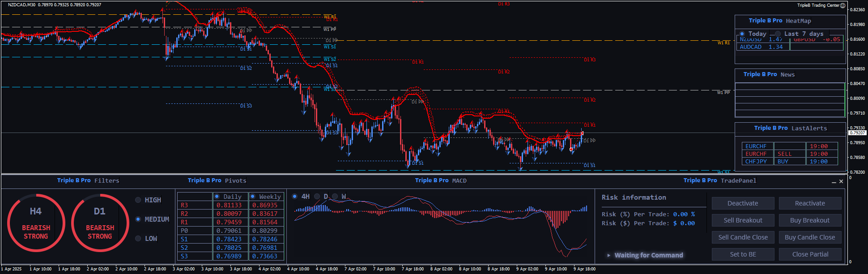The width and height of the screenshot is (868, 274).
Task: Click the Buy Candle Close button
Action: coord(810,237)
